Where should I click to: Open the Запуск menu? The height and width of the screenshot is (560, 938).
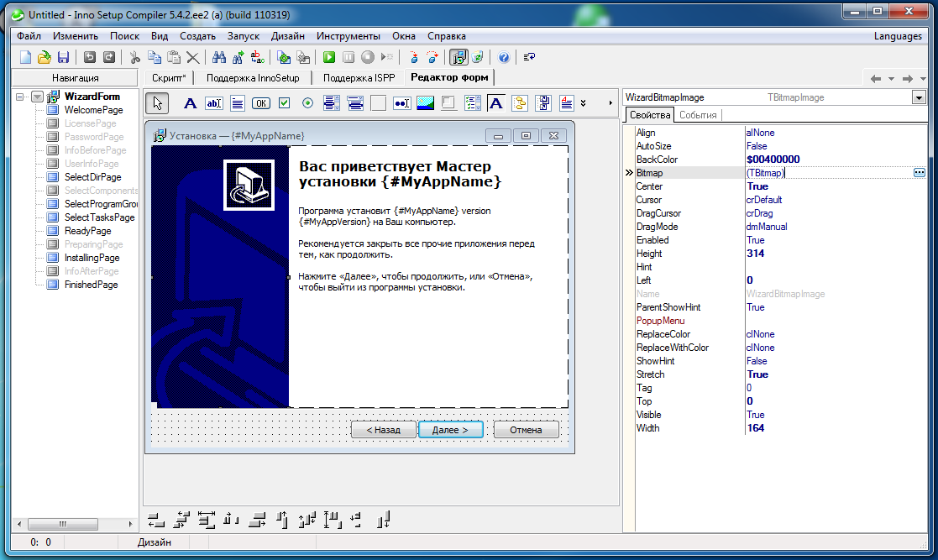click(245, 36)
